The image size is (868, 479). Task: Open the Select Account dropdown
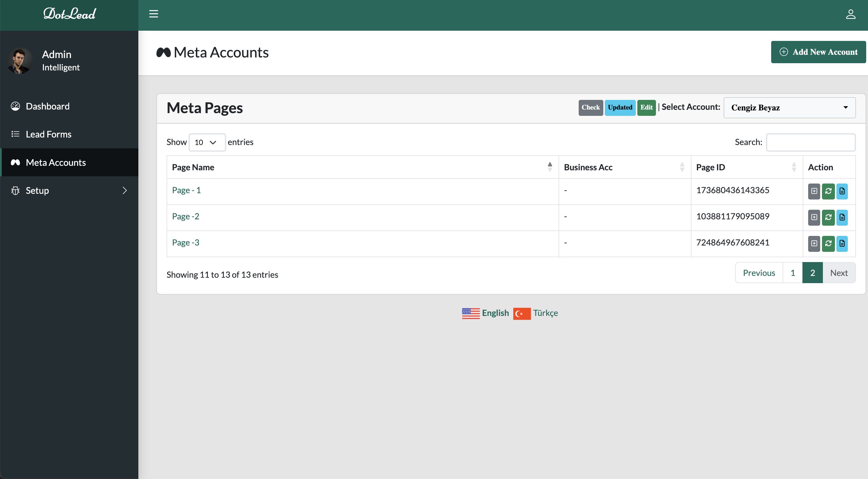pos(789,107)
